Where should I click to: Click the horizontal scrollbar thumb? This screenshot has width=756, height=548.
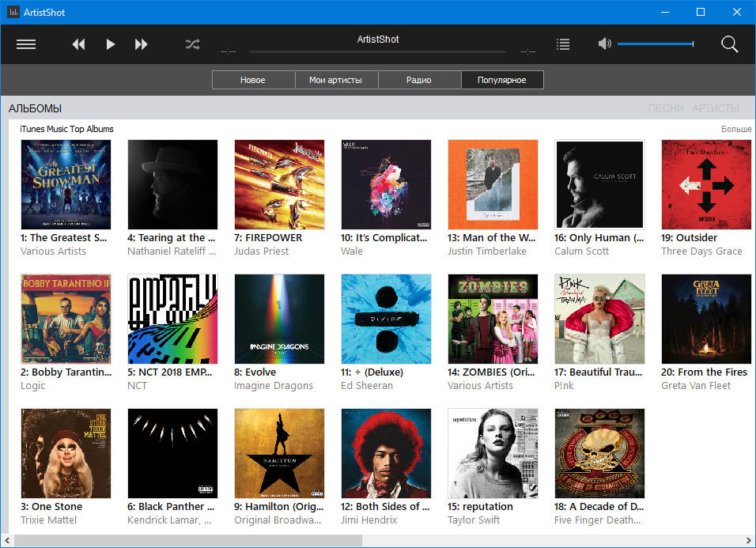click(188, 540)
